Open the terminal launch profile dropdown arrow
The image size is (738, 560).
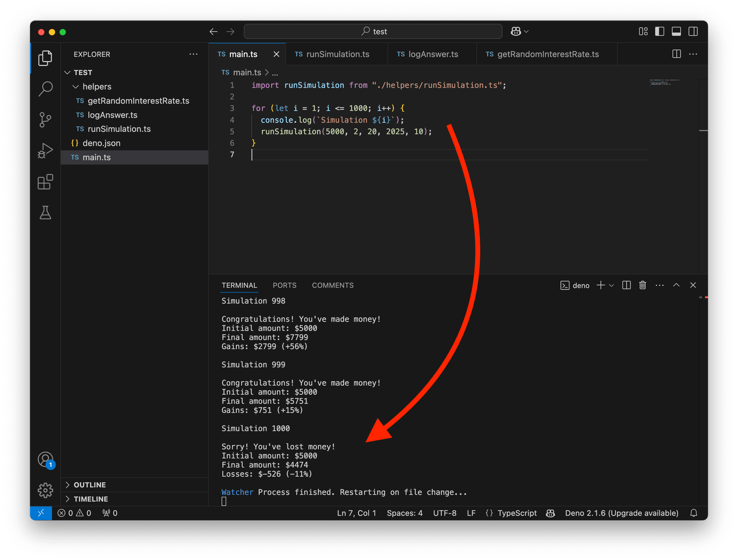click(x=612, y=286)
